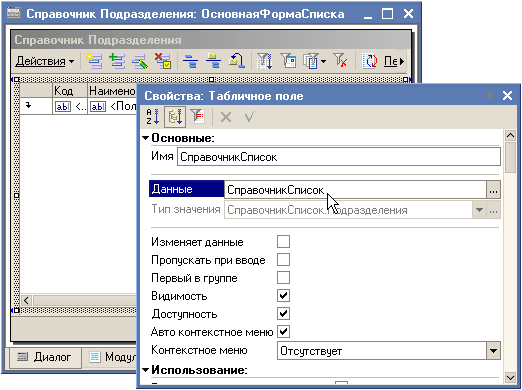Click the mark for deletion red X icon
This screenshot has height=390, width=522.
(x=163, y=61)
